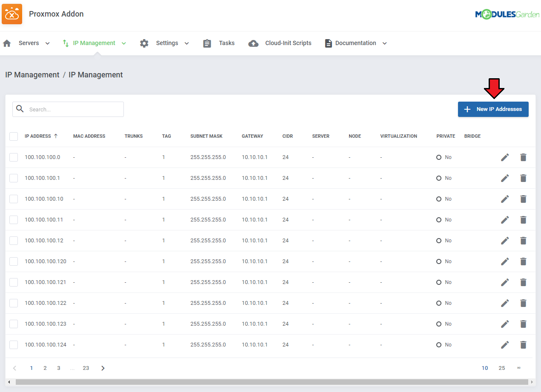This screenshot has height=392, width=541.
Task: Click the Tasks clipboard icon
Action: (x=207, y=43)
